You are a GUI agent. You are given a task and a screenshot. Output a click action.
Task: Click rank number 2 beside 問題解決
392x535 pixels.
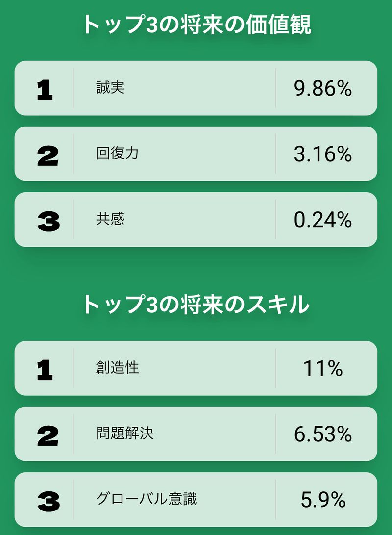pos(48,435)
